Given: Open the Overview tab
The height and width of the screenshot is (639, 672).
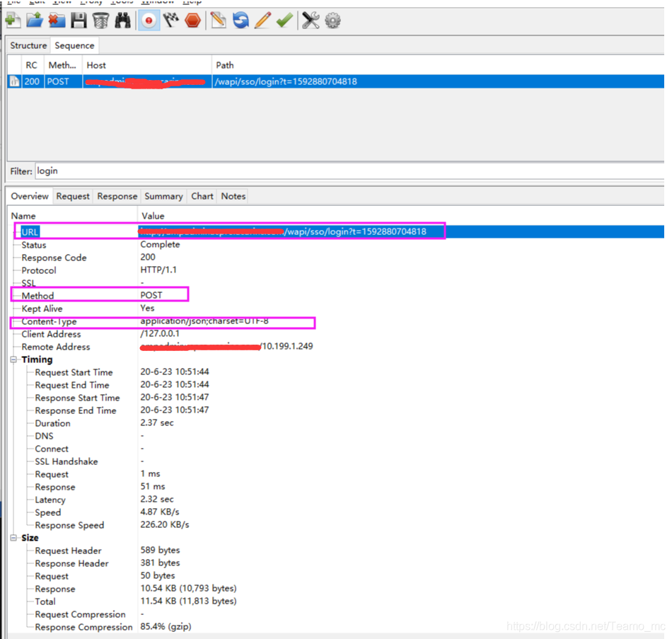Looking at the screenshot, I should click(x=30, y=196).
